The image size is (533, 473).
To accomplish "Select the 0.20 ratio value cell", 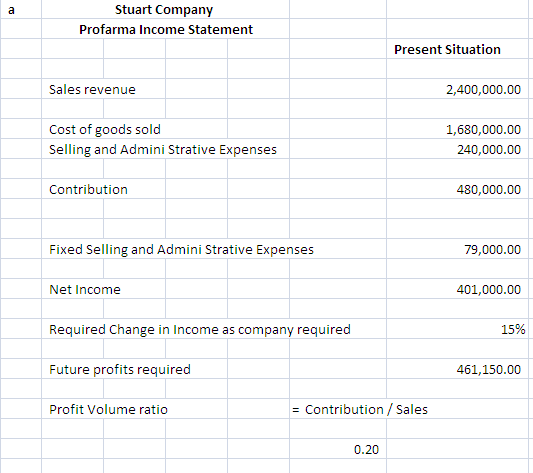I will point(366,450).
